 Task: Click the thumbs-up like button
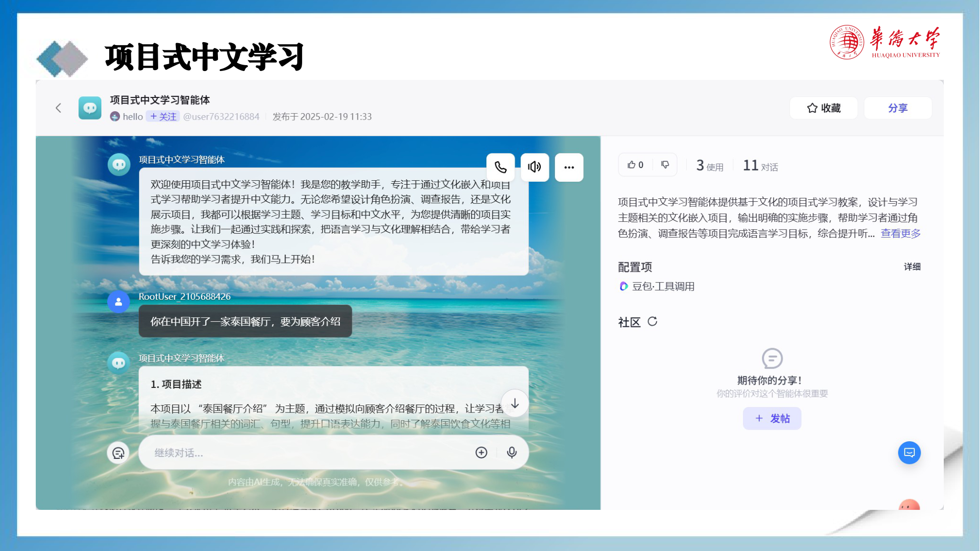point(636,165)
